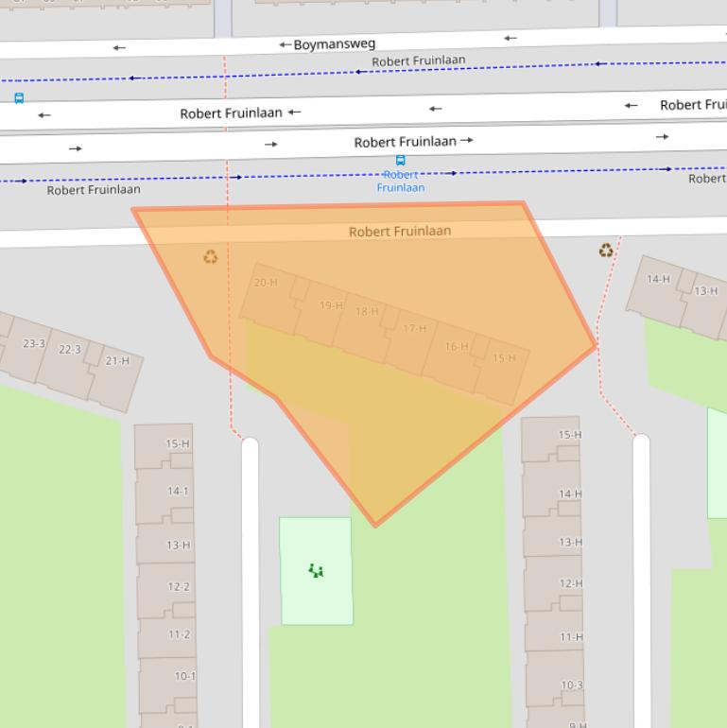
Task: Click the Robert Fruinlaan label inside orange polygon
Action: 400,232
